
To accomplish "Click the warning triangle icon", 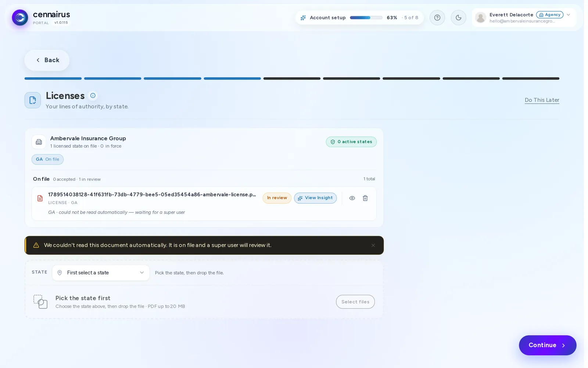I will pos(36,245).
